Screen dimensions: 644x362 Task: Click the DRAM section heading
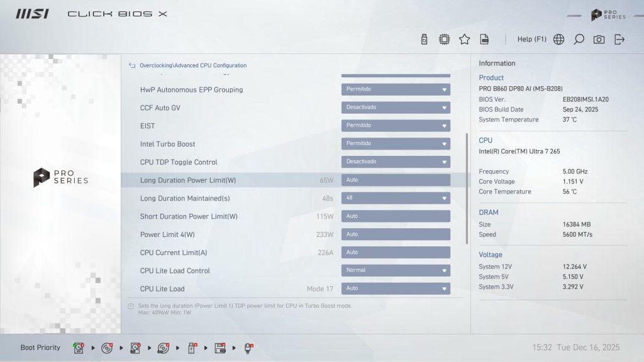pos(488,212)
